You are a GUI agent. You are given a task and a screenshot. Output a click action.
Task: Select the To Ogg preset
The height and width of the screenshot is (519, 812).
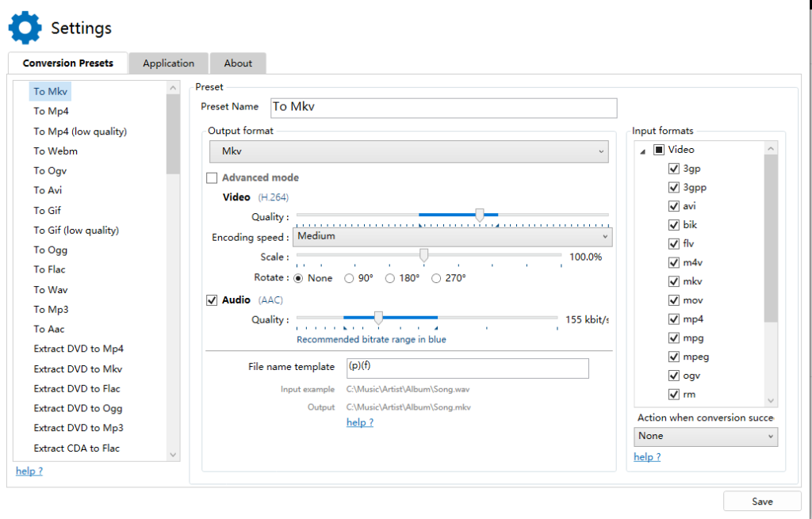pos(50,250)
